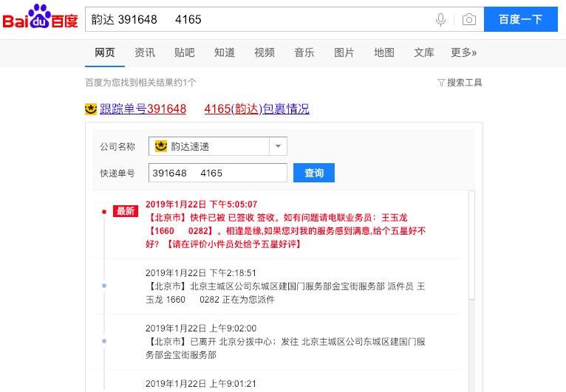Focus the main Baidu search box

(x=259, y=19)
